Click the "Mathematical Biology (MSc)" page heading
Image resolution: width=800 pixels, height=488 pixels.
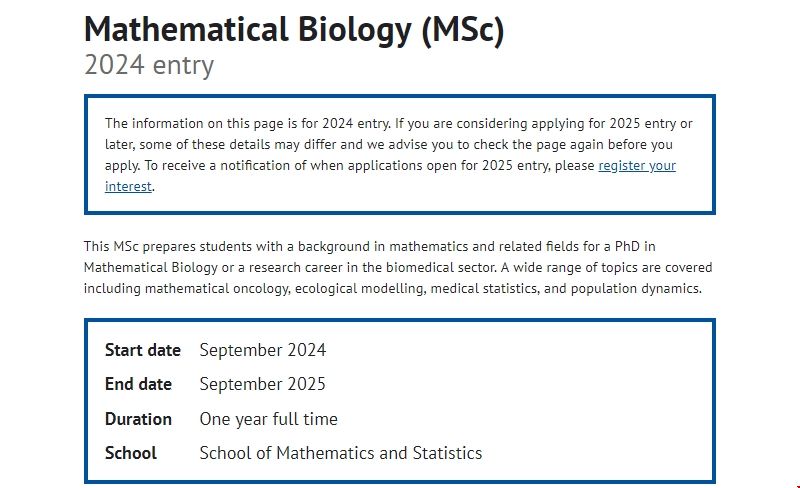[294, 30]
